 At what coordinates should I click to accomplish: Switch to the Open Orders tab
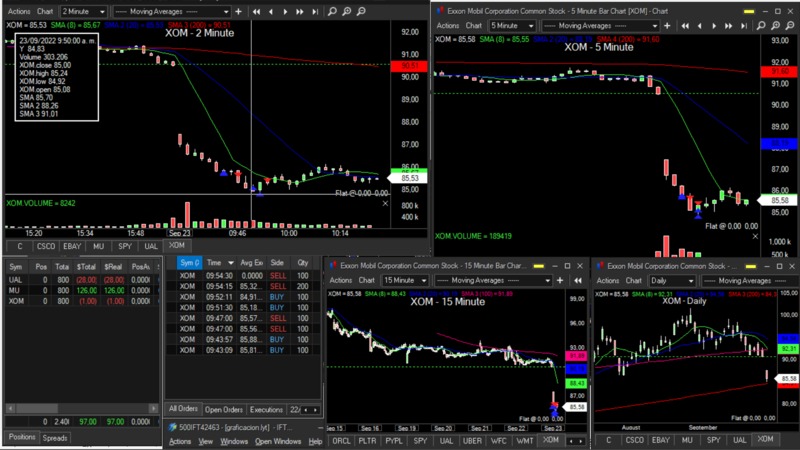(224, 410)
